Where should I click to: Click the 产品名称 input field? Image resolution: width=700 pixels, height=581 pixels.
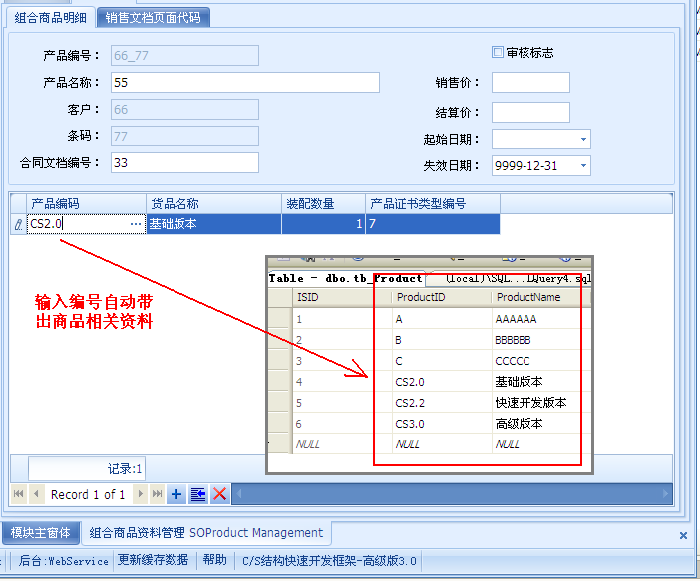pyautogui.click(x=244, y=82)
